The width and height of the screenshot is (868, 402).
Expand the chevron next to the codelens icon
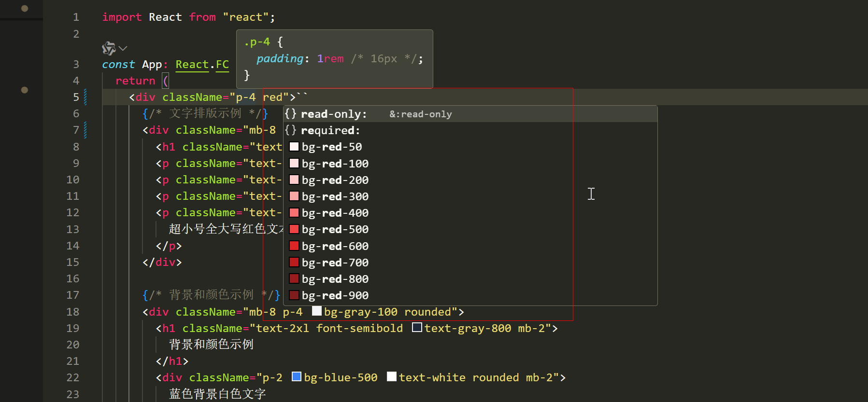click(123, 48)
